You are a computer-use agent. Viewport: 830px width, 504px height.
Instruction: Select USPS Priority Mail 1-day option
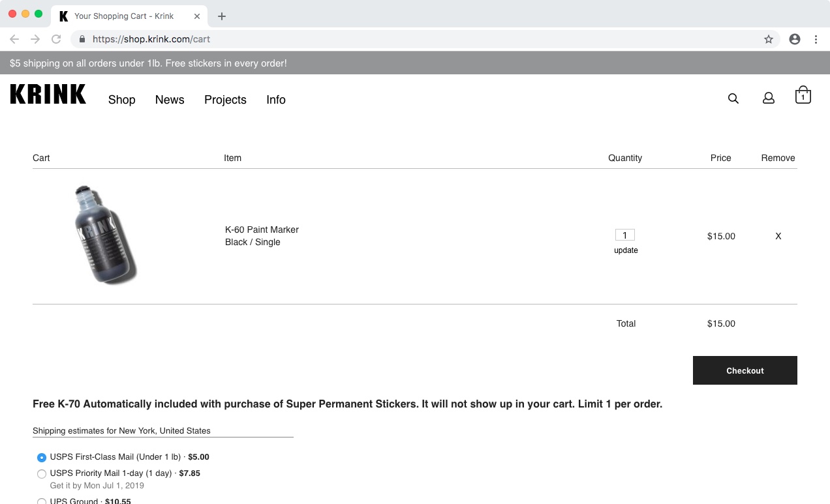(x=42, y=474)
